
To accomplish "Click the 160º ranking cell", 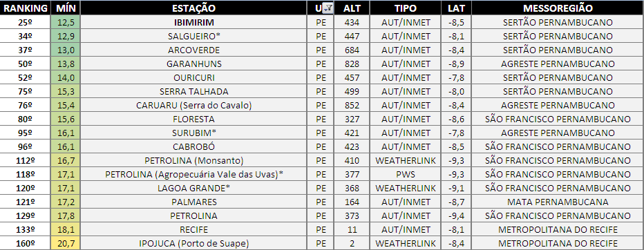I will click(25, 243).
